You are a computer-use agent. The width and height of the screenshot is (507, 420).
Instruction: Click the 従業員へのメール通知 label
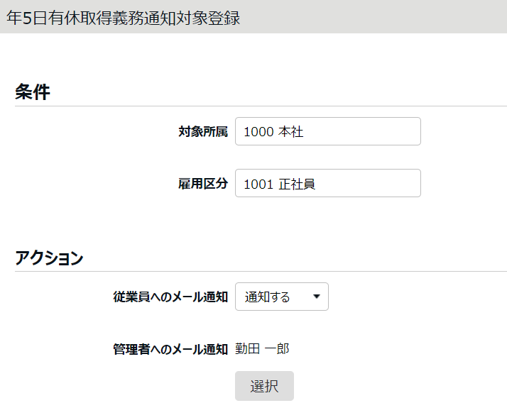[x=170, y=297]
